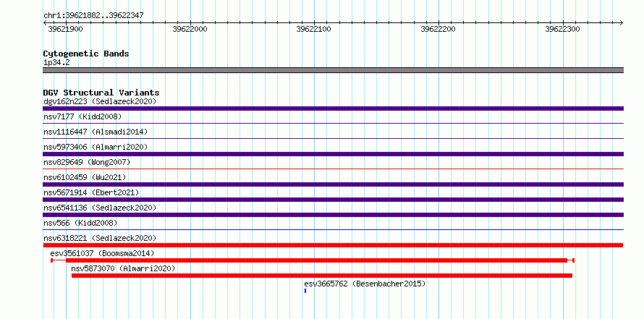Image resolution: width=644 pixels, height=319 pixels.
Task: Click the thick red esv3561037 variant bar
Action: point(316,260)
